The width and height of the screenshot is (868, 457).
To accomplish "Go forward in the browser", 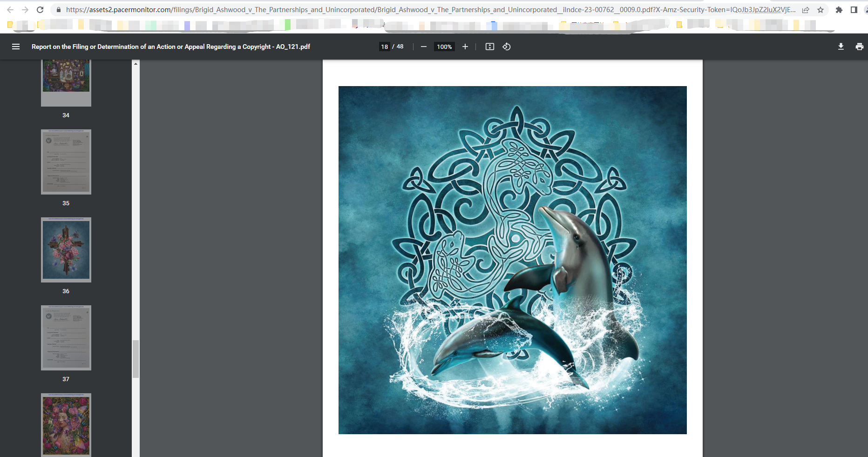I will 25,10.
